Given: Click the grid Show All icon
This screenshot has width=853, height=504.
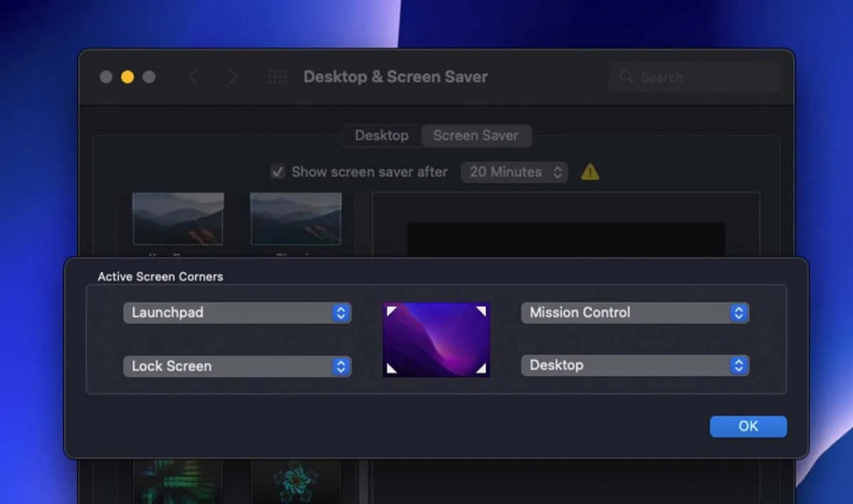Looking at the screenshot, I should [x=277, y=77].
